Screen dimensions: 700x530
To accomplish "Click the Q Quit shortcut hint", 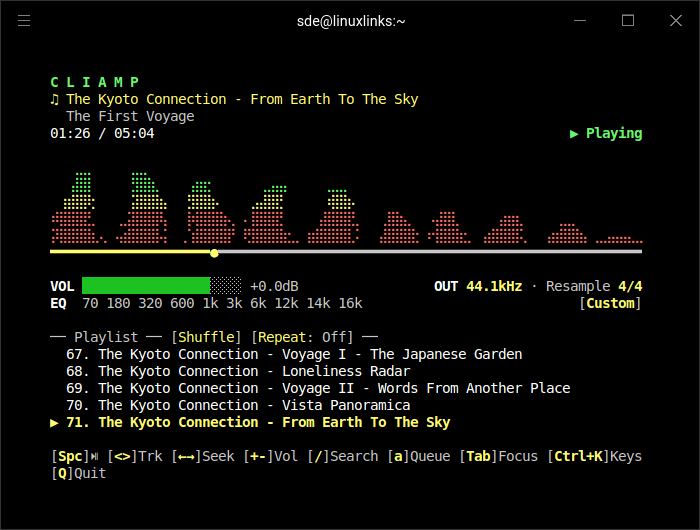I will 78,473.
